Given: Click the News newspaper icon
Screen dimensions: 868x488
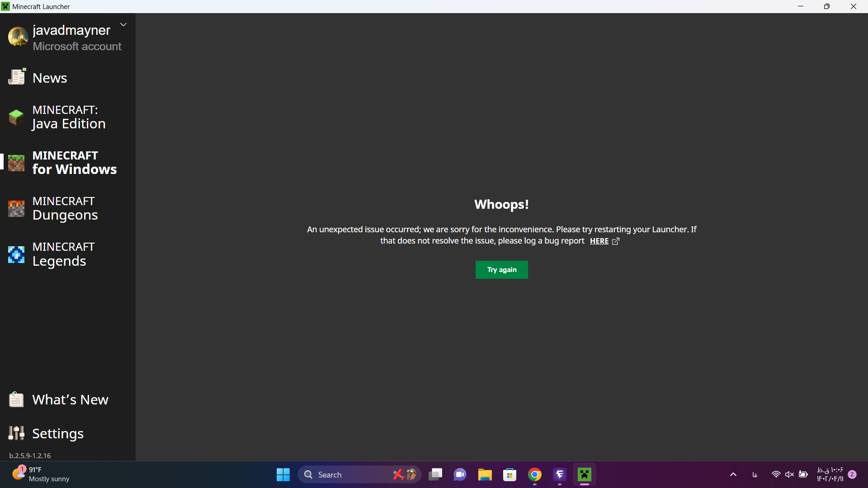Looking at the screenshot, I should pyautogui.click(x=17, y=77).
